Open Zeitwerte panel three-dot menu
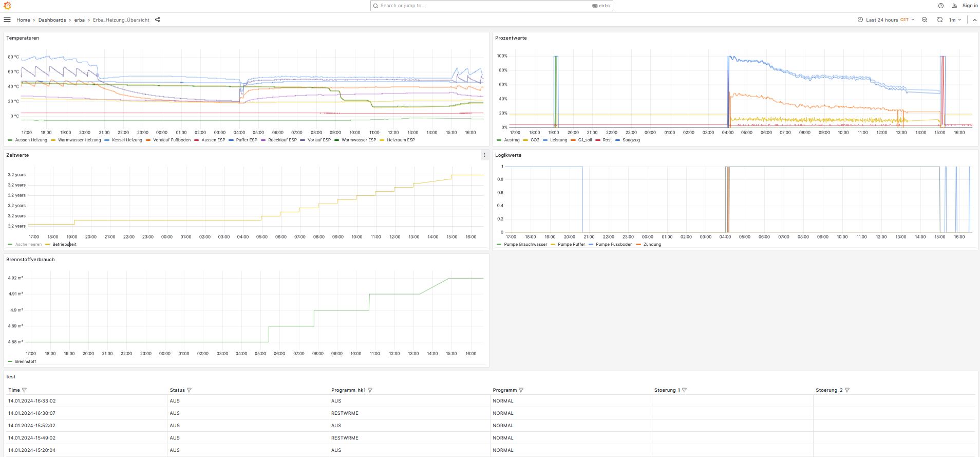980x457 pixels. [484, 155]
